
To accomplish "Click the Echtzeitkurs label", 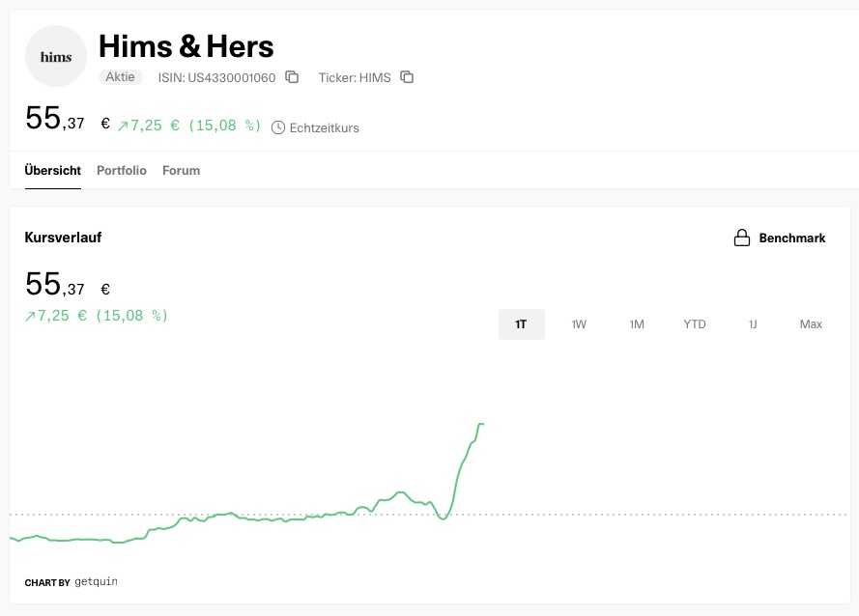I will [x=325, y=128].
